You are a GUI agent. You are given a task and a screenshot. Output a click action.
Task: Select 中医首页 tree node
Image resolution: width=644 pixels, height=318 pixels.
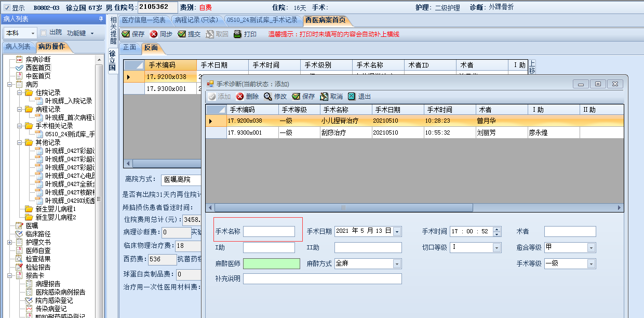tap(38, 76)
